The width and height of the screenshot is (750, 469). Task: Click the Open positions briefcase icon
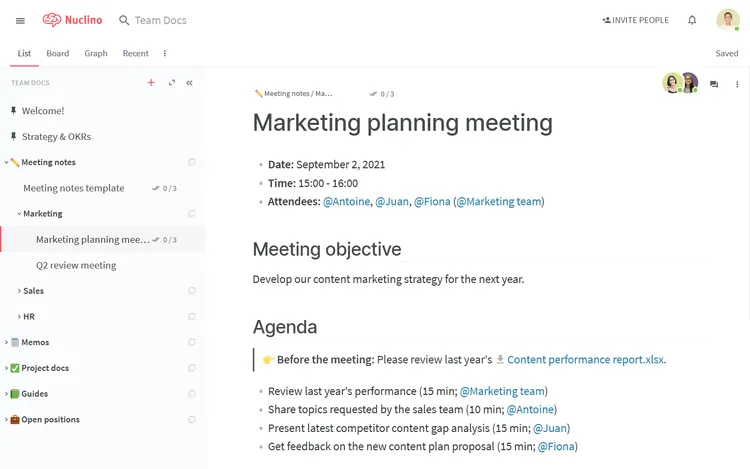[x=15, y=420]
